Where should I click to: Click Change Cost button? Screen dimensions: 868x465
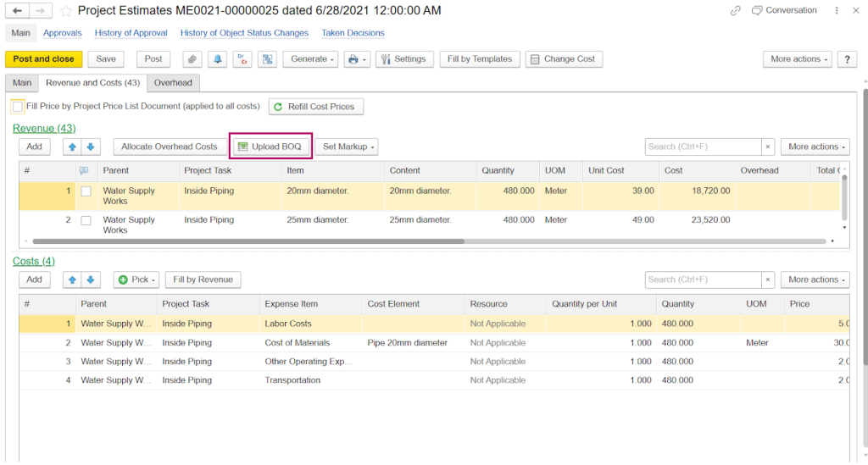click(x=564, y=59)
